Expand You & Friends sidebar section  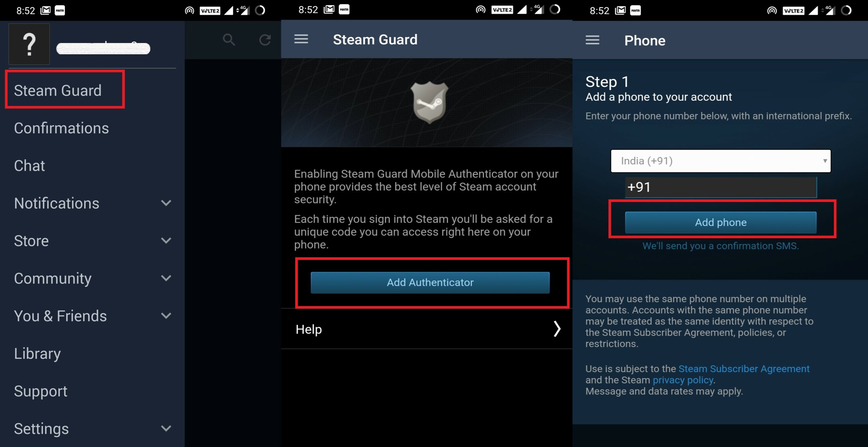165,316
